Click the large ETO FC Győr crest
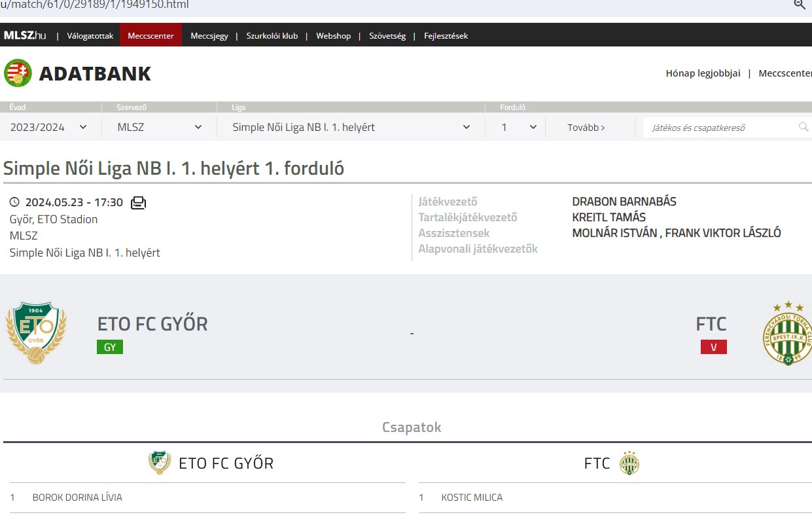Image resolution: width=812 pixels, height=519 pixels. pos(36,332)
